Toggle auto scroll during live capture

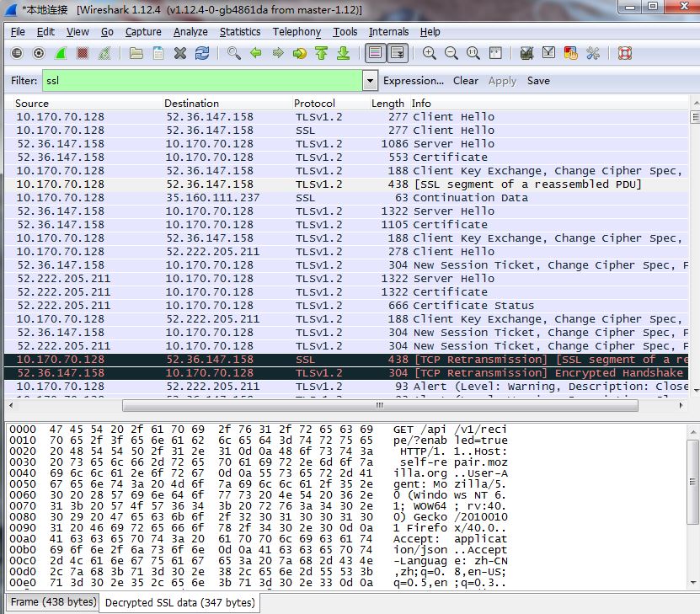point(398,53)
